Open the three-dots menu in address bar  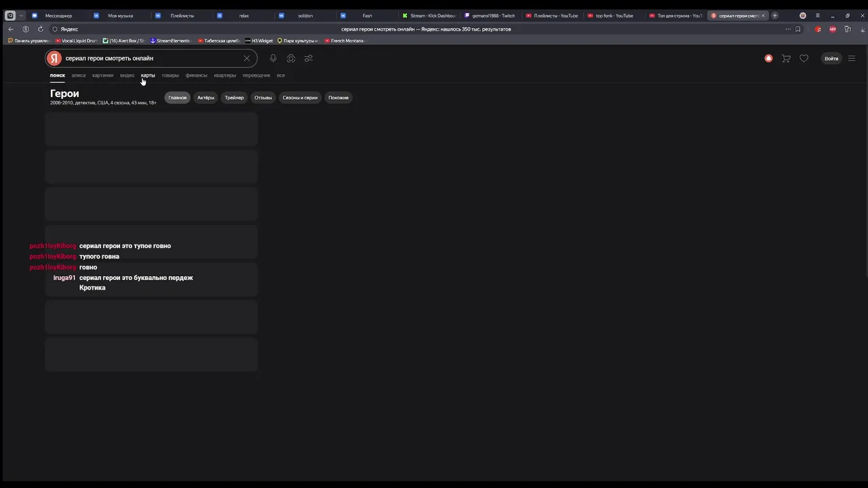(x=787, y=29)
